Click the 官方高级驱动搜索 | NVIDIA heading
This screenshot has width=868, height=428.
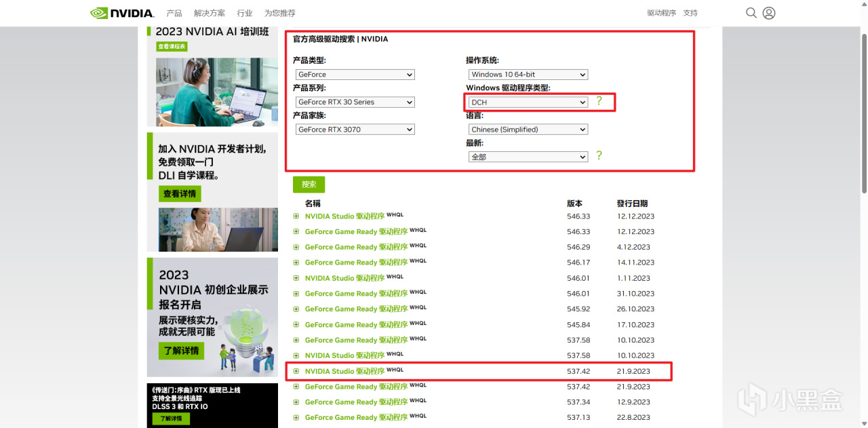click(x=340, y=39)
